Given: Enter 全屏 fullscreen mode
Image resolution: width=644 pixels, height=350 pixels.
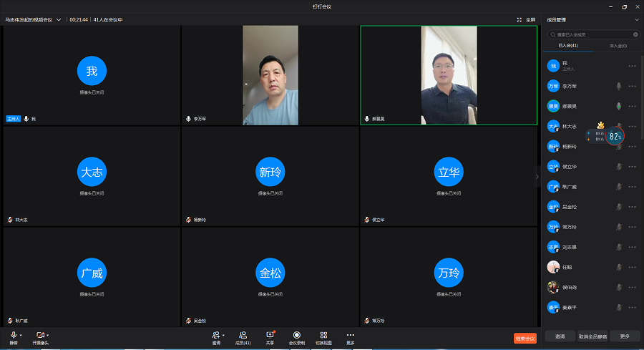Looking at the screenshot, I should click(526, 19).
